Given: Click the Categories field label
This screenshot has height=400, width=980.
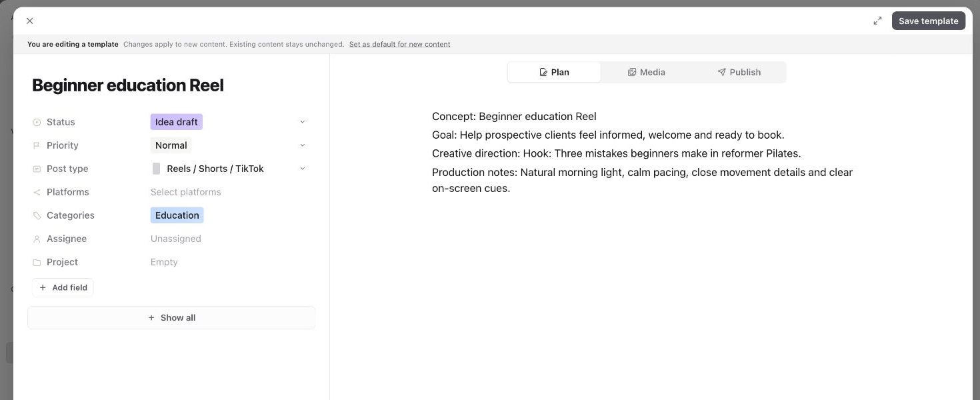Looking at the screenshot, I should pos(71,215).
